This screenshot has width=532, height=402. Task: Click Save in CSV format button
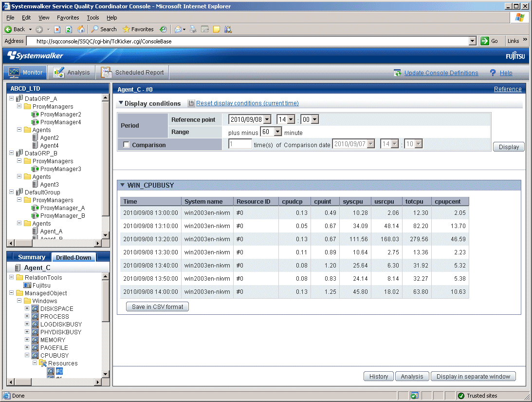[x=157, y=306]
